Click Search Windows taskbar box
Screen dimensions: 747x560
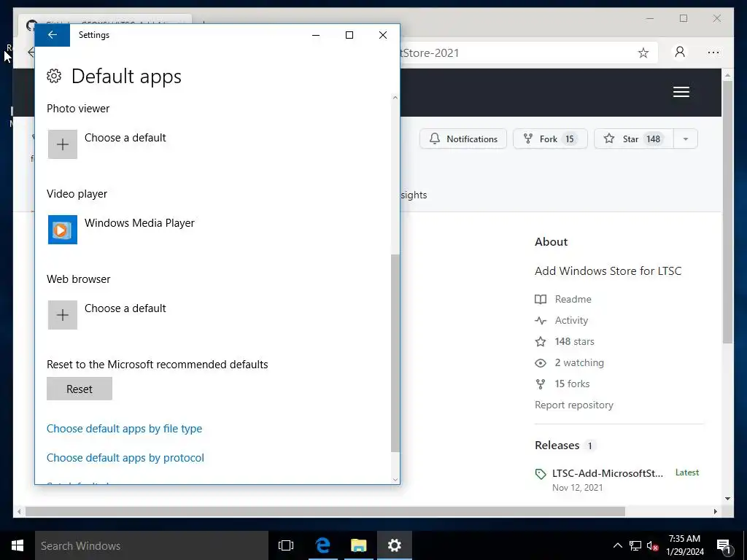pyautogui.click(x=152, y=545)
